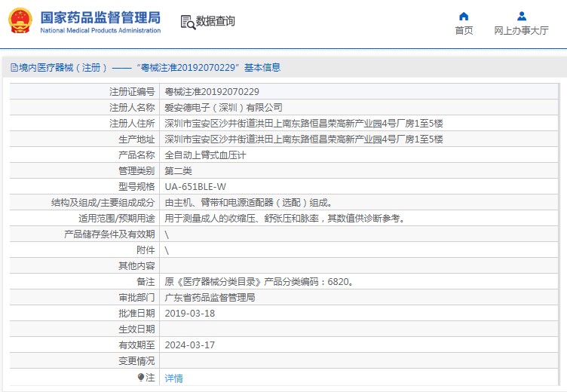Image resolution: width=567 pixels, height=392 pixels.
Task: Select approval department 广东省药品监督管理局
Action: (x=210, y=298)
